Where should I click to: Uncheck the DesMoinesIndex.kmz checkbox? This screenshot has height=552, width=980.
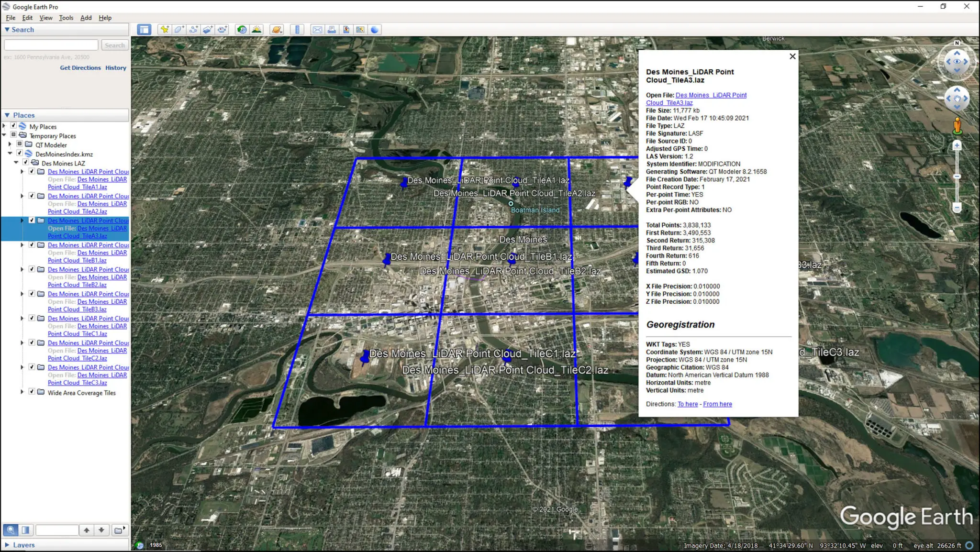(x=20, y=154)
